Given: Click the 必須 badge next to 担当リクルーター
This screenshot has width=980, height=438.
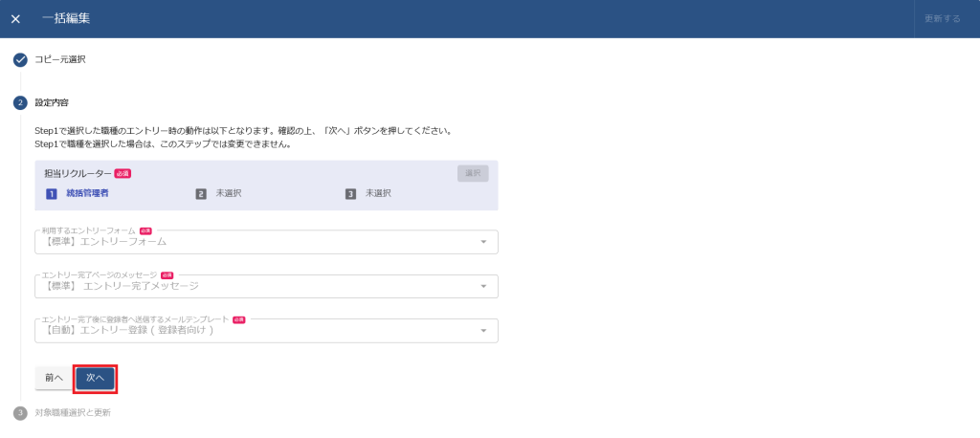Looking at the screenshot, I should pyautogui.click(x=122, y=174).
